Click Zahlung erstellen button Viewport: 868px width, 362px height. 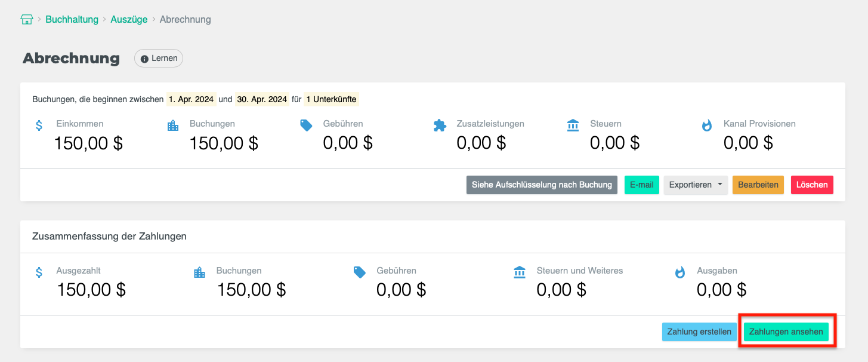699,332
